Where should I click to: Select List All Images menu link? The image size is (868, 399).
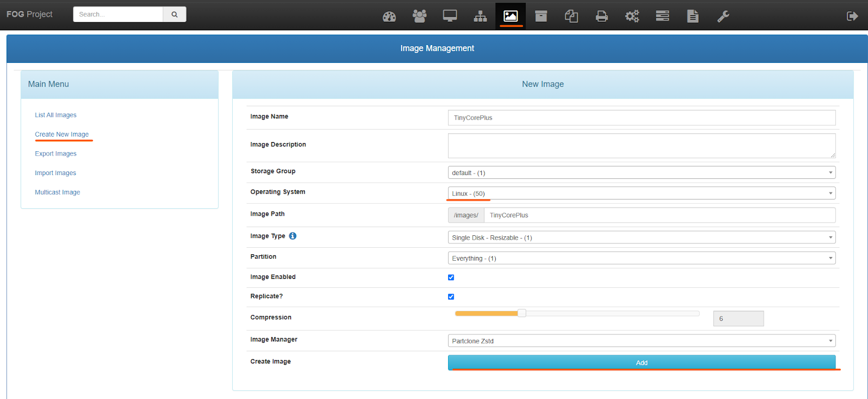56,115
